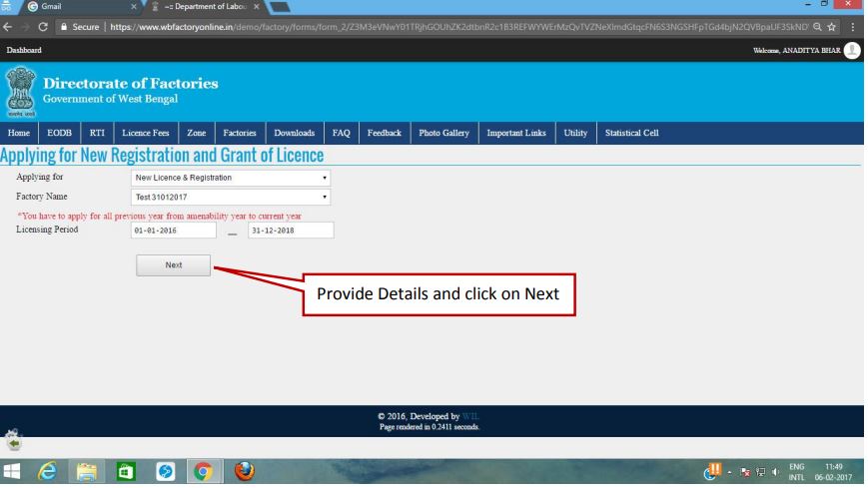The image size is (868, 488).
Task: Click the Welcome, ANADITYA BHAR text
Action: (797, 51)
